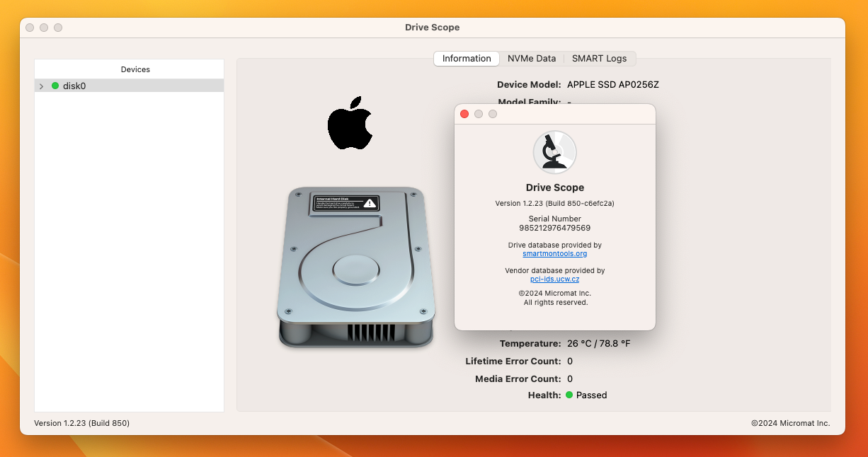Click the Devices column header
868x457 pixels.
tap(135, 69)
